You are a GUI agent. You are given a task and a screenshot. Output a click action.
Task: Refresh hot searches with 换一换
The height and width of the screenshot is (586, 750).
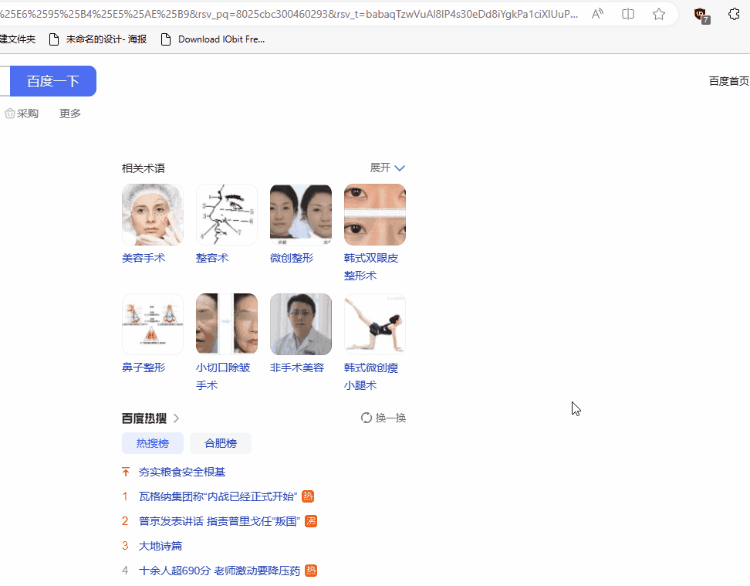point(384,418)
